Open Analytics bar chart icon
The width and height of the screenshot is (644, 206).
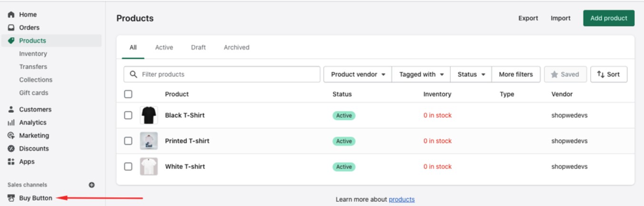(11, 122)
